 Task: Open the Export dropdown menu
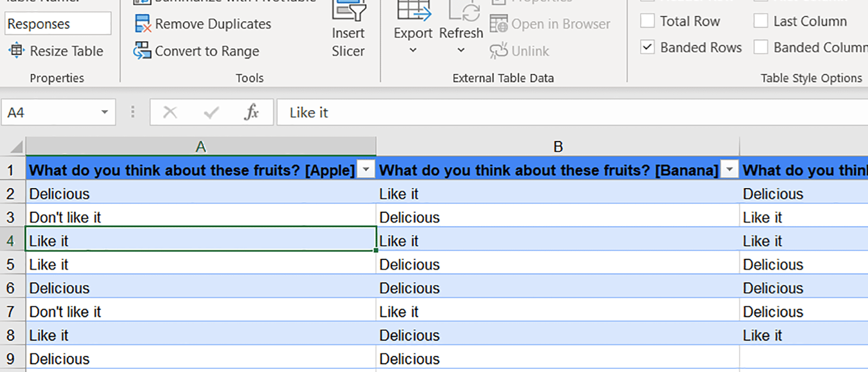coord(413,50)
